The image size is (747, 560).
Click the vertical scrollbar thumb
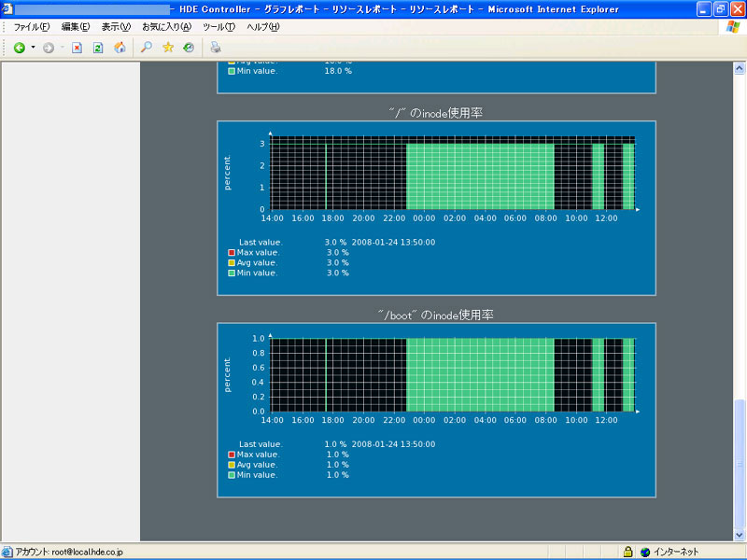coord(740,463)
